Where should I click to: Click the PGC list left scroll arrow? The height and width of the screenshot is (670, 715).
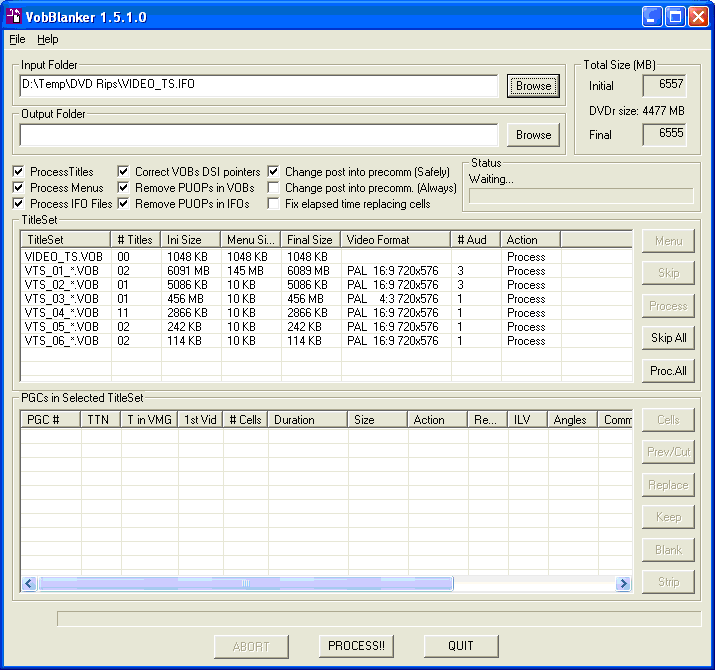pyautogui.click(x=29, y=583)
